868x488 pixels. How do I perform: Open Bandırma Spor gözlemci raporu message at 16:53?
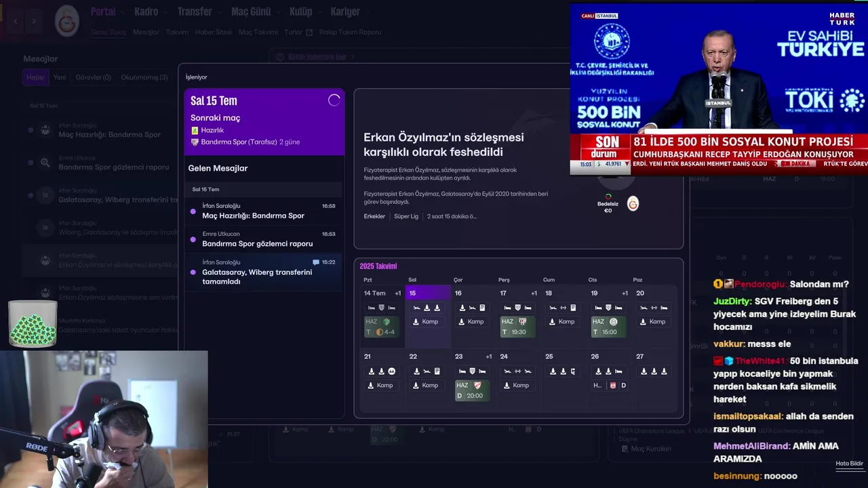pos(264,239)
